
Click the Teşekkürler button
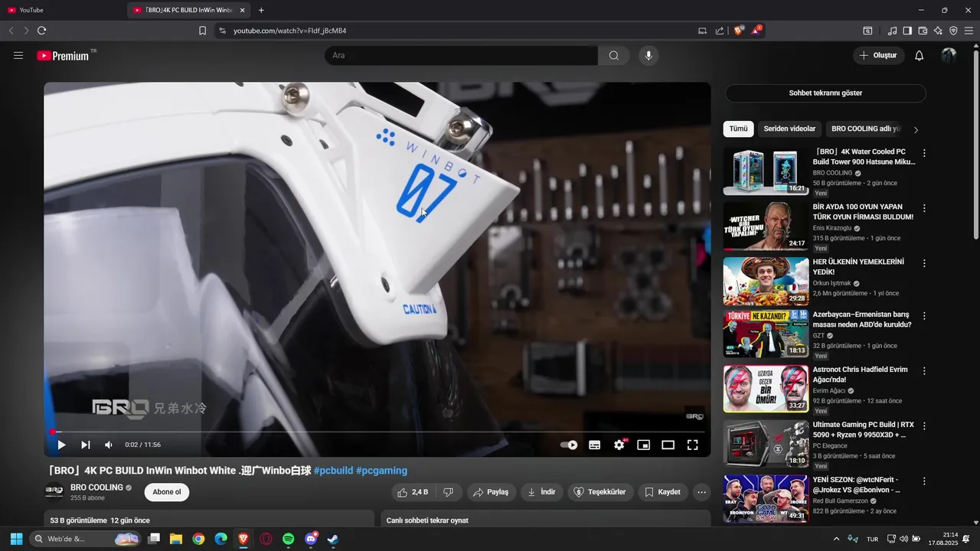[600, 492]
